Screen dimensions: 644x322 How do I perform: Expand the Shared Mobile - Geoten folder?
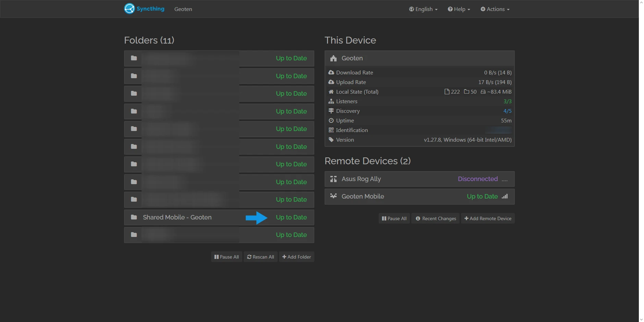[177, 217]
